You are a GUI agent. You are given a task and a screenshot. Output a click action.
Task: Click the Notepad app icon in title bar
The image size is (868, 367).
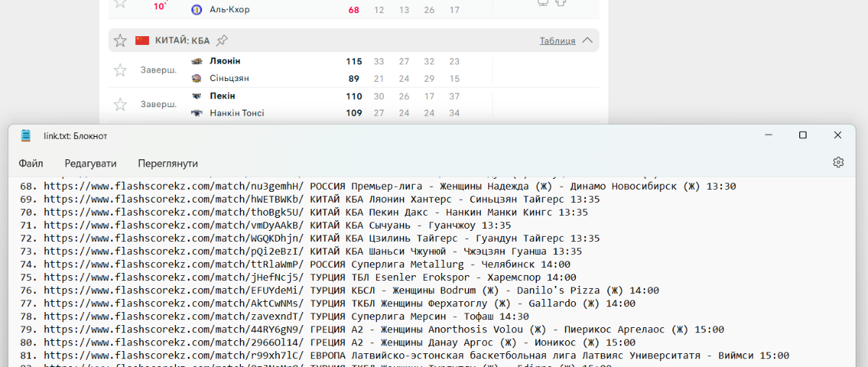[x=26, y=135]
